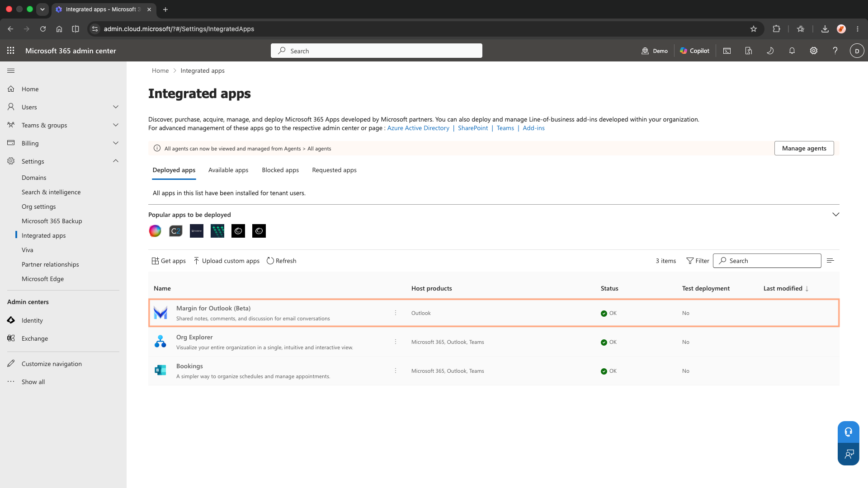
Task: Open the feedback floating button
Action: 849,454
